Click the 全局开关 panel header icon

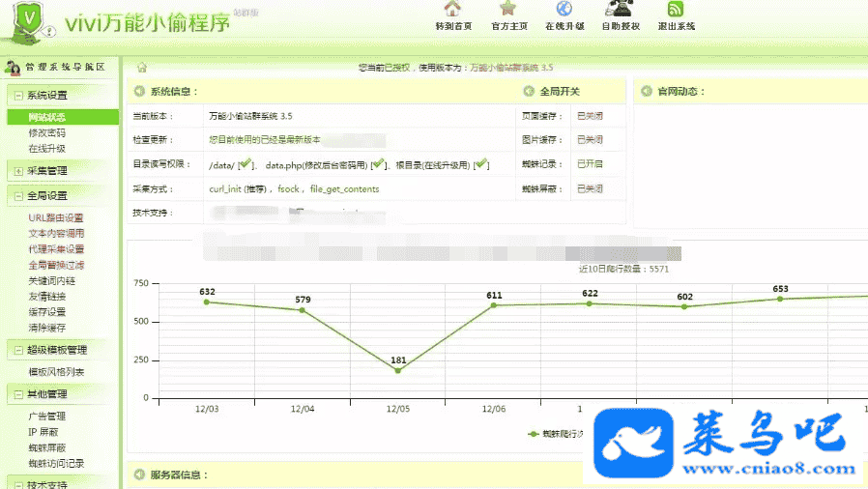(529, 92)
